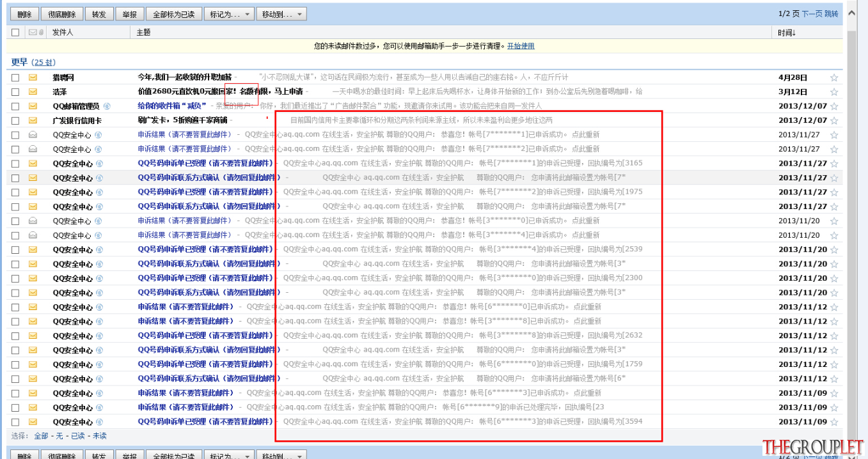
Task: Star the email with 回执编号 3594
Action: 834,423
